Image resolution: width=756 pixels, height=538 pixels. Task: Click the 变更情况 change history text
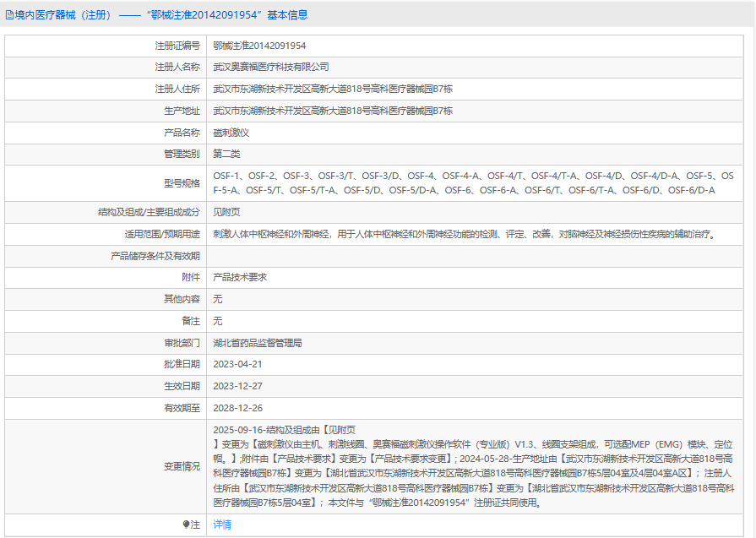point(474,466)
